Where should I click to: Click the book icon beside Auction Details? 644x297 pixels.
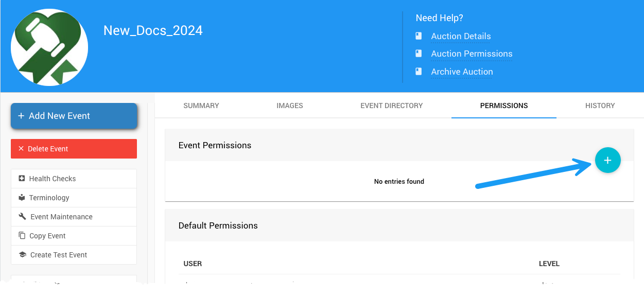click(x=419, y=36)
